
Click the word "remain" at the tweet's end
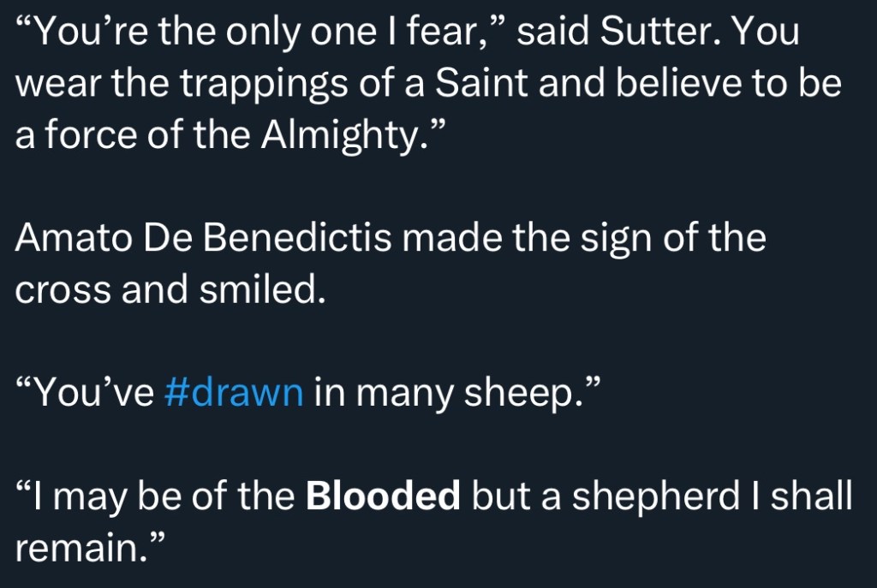click(81, 549)
